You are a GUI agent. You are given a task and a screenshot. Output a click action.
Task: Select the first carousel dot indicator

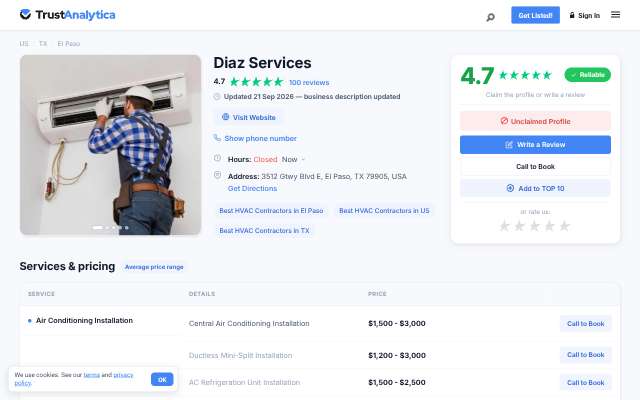pos(98,227)
